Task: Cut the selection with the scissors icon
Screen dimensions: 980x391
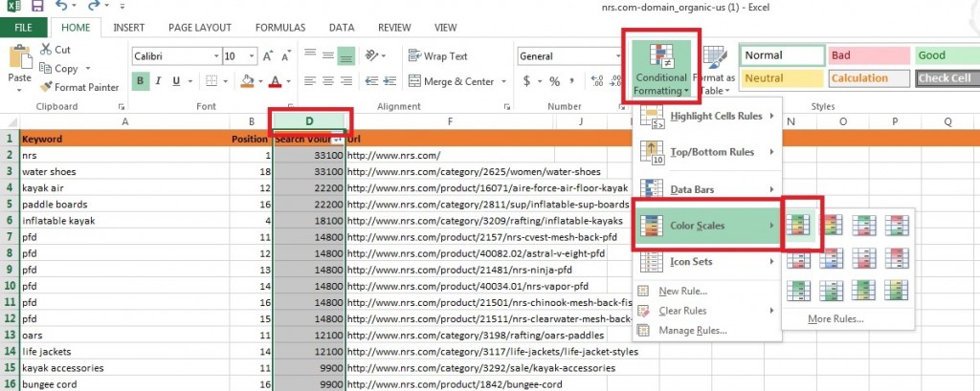Action: 46,50
